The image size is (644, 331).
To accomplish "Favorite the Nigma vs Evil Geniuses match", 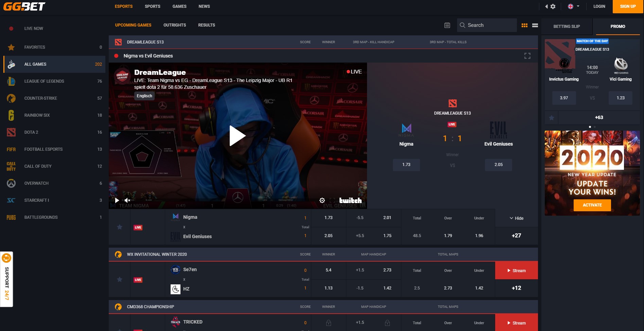I will 120,227.
